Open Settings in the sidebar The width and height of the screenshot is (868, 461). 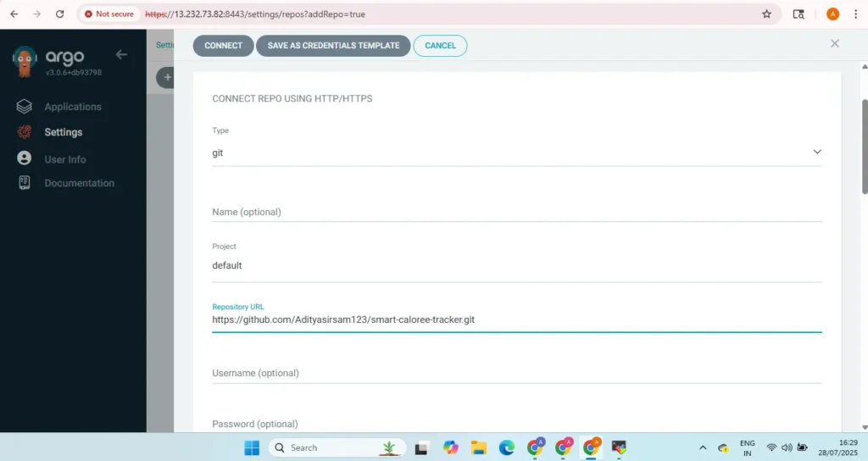pos(63,132)
